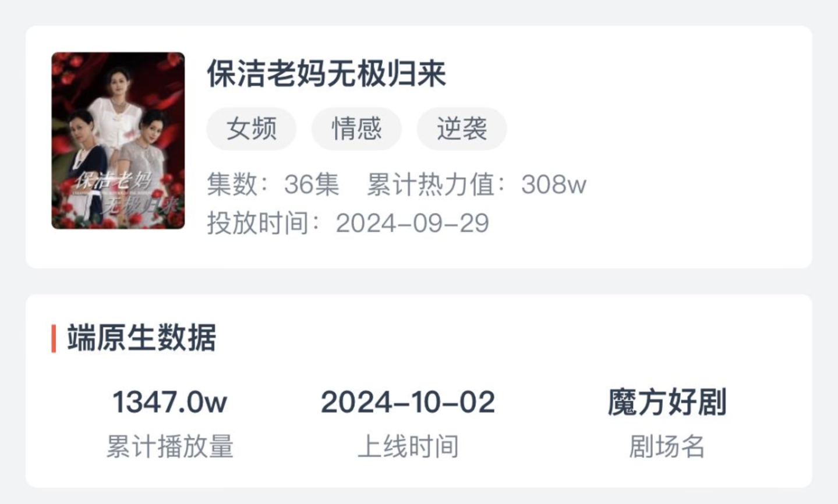The width and height of the screenshot is (838, 504).
Task: Click the 剧场名 label
Action: [667, 447]
